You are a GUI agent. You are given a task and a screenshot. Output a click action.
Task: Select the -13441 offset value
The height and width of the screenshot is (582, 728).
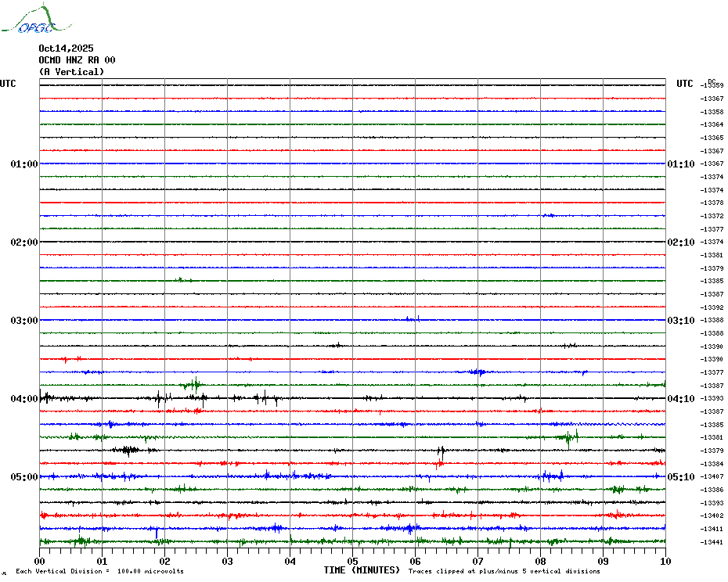pyautogui.click(x=711, y=542)
